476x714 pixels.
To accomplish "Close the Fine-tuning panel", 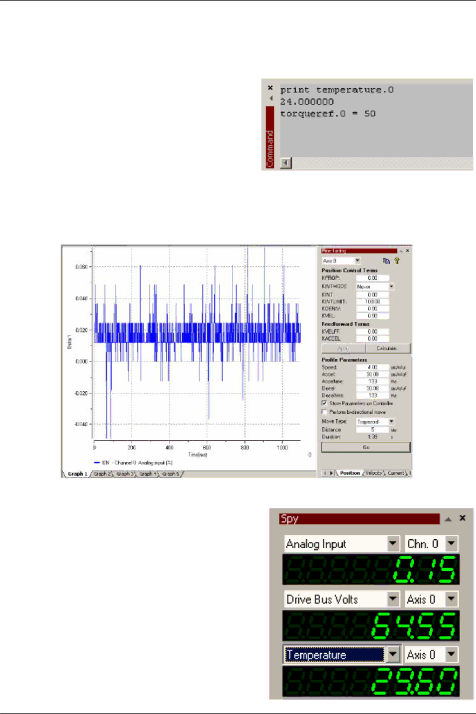I will (408, 250).
